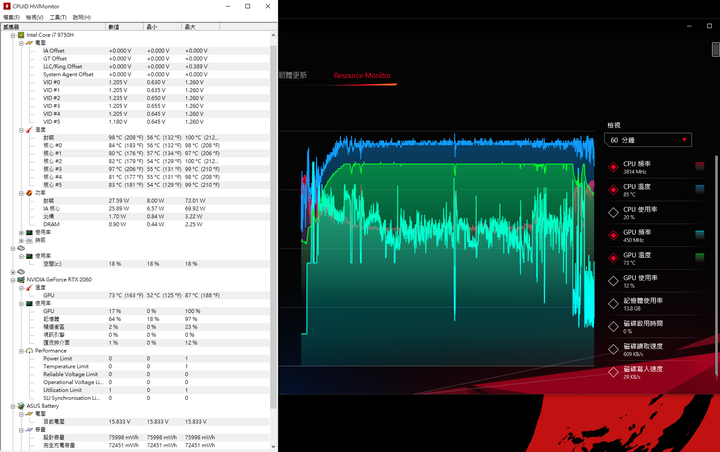This screenshot has width=720, height=452.
Task: Select the Resource Monitor tab
Action: [362, 75]
